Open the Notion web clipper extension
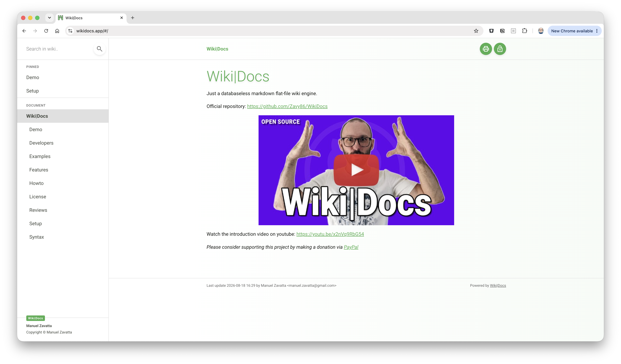 [x=502, y=31]
